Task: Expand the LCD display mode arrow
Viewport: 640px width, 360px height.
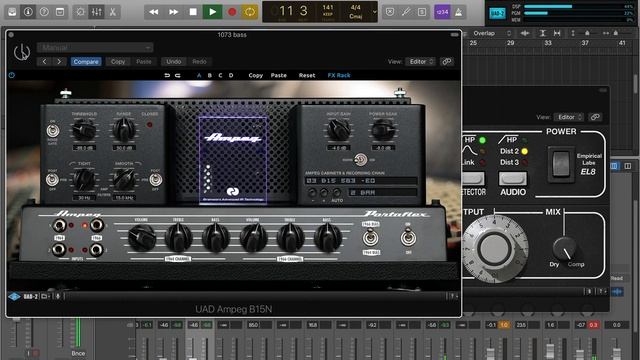Action: 374,12
